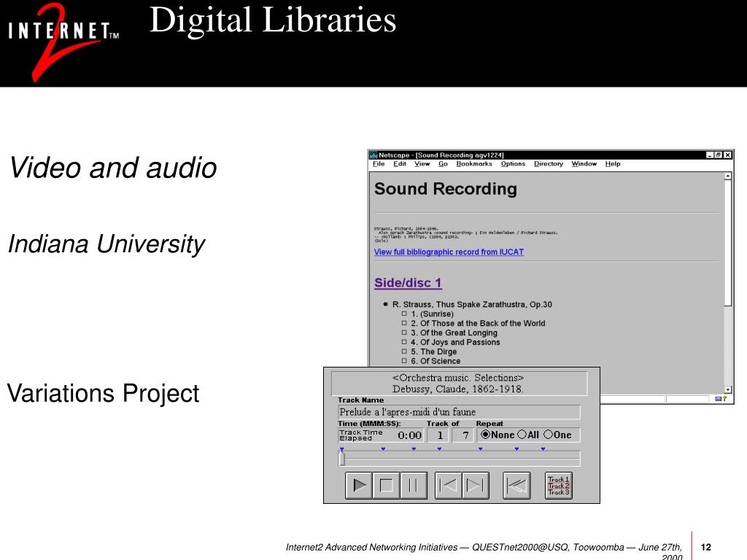Close the Netscape window
Screen dimensions: 747x560
tap(727, 155)
